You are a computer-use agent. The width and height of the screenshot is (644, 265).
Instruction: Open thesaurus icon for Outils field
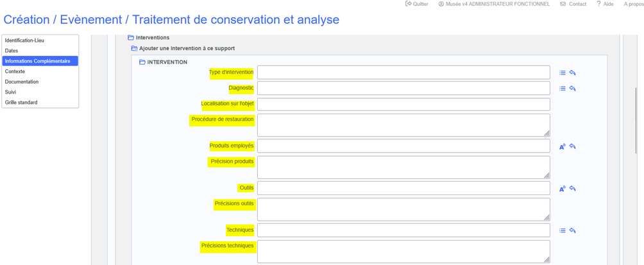tap(563, 189)
